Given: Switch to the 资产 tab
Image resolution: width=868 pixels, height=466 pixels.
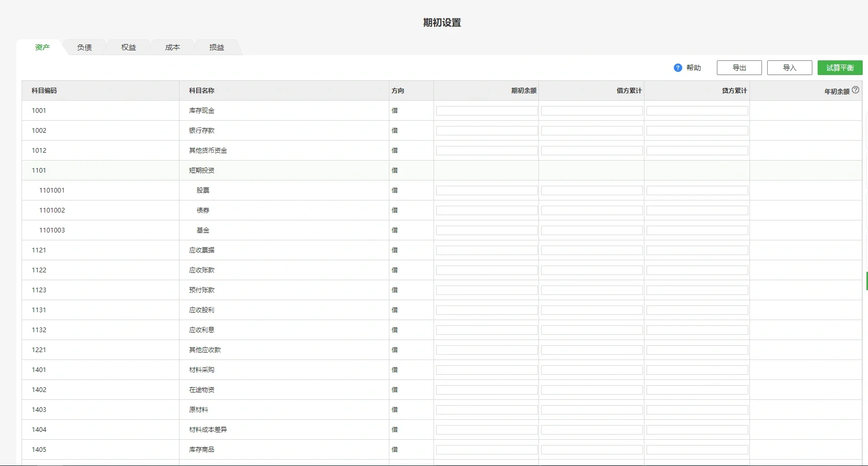Looking at the screenshot, I should click(43, 47).
